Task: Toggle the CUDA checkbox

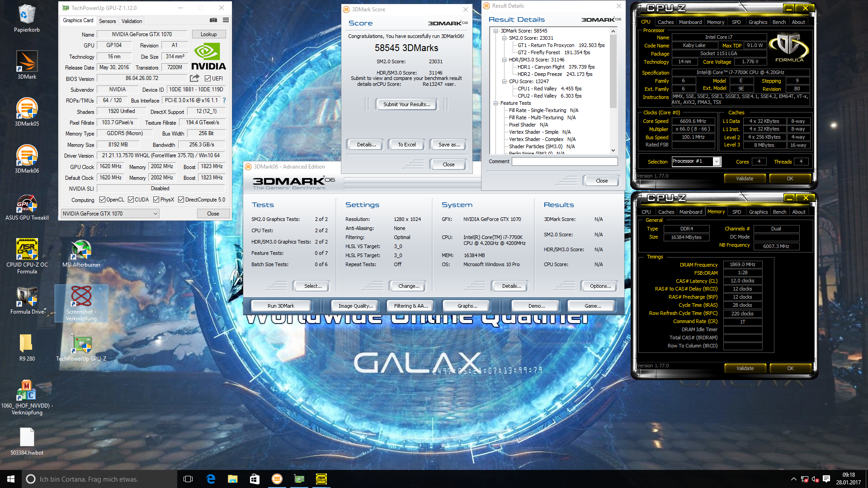Action: click(x=131, y=200)
